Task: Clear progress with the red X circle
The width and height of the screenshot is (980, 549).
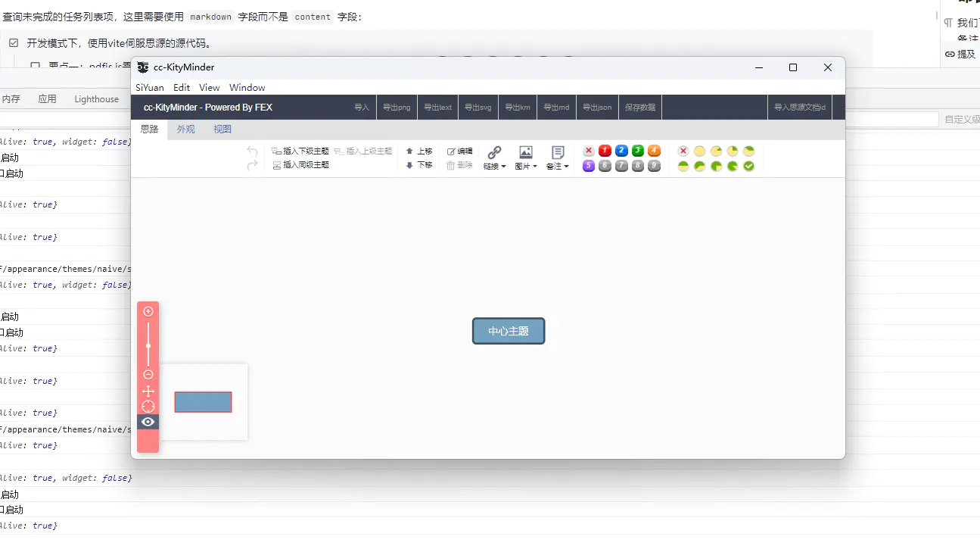Action: click(683, 151)
